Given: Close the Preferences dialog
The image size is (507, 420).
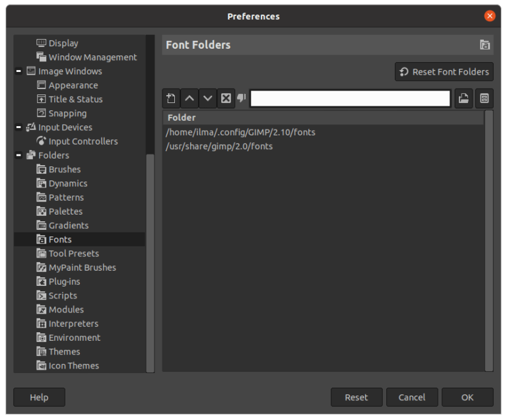Looking at the screenshot, I should (490, 16).
